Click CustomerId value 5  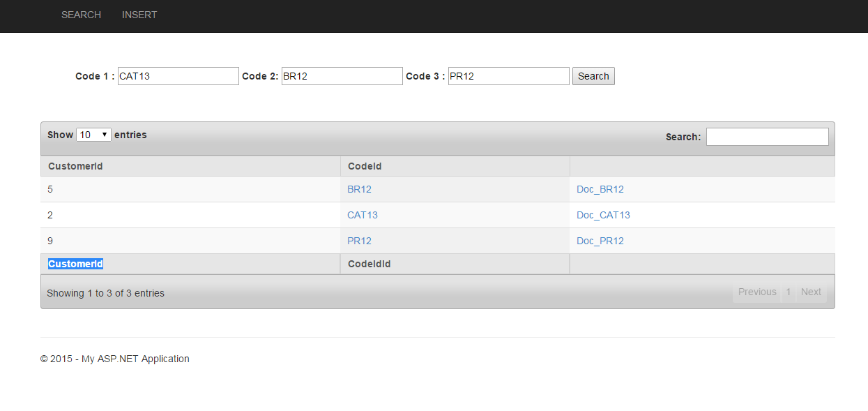(x=50, y=189)
